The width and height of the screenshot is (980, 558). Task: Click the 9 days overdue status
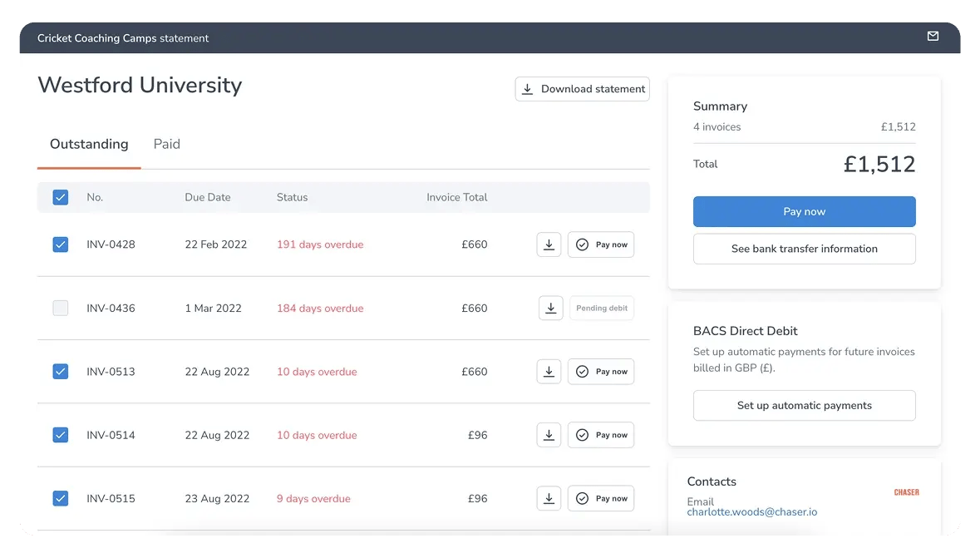coord(313,499)
